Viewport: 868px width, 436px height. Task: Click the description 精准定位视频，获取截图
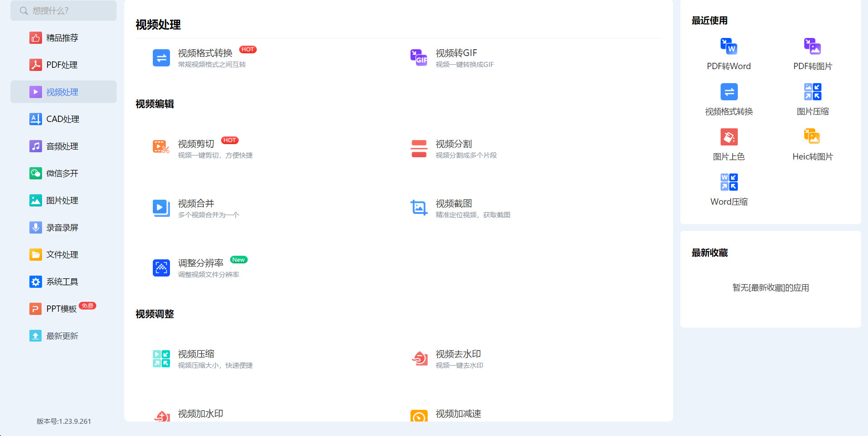pos(473,215)
